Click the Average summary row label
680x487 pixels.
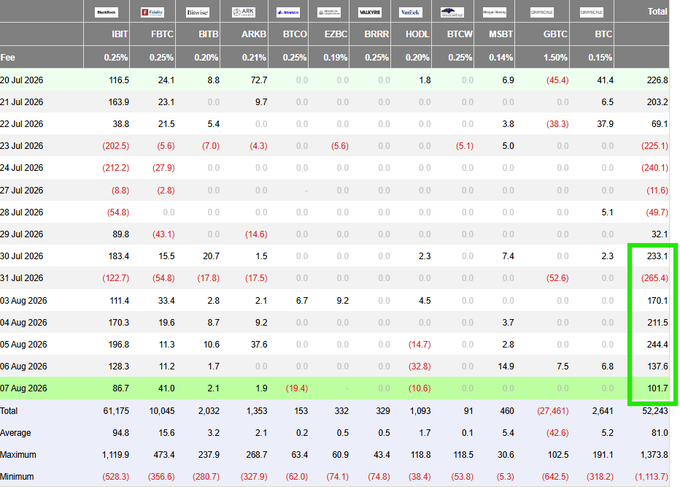[x=16, y=433]
